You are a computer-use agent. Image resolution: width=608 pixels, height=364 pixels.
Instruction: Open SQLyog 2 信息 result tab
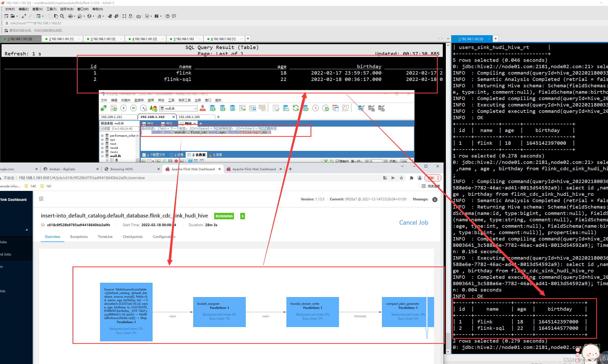coord(177,155)
